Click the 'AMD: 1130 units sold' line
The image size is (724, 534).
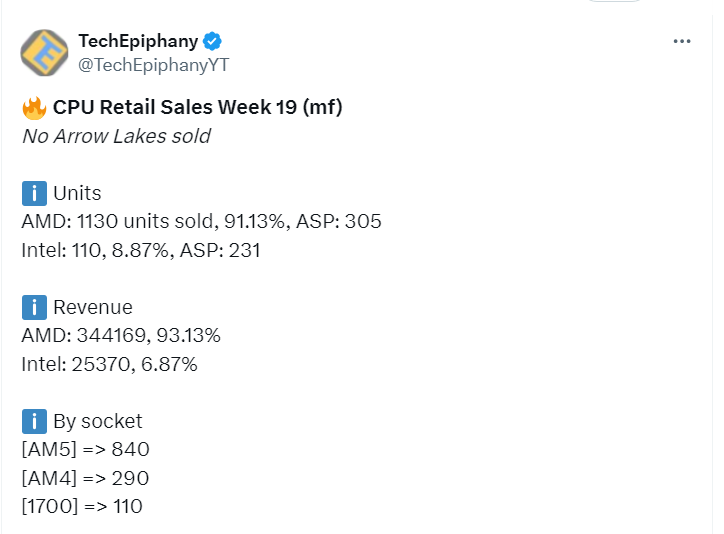(201, 222)
